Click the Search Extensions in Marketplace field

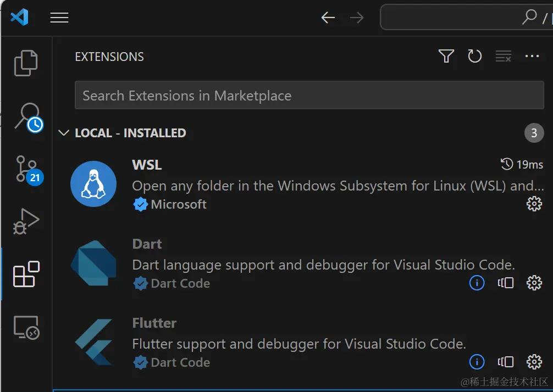pyautogui.click(x=309, y=96)
